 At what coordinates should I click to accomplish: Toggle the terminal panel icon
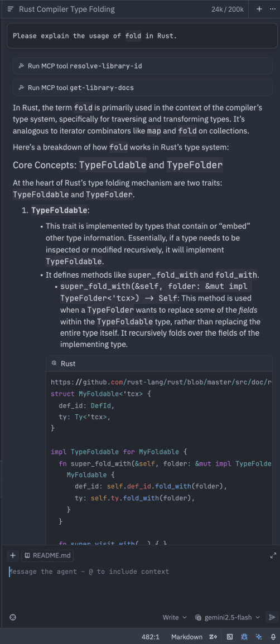(230, 637)
